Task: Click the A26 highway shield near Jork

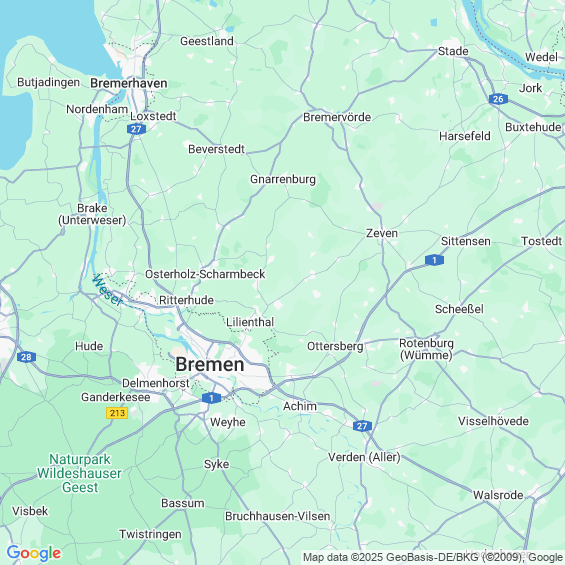Action: tap(498, 99)
